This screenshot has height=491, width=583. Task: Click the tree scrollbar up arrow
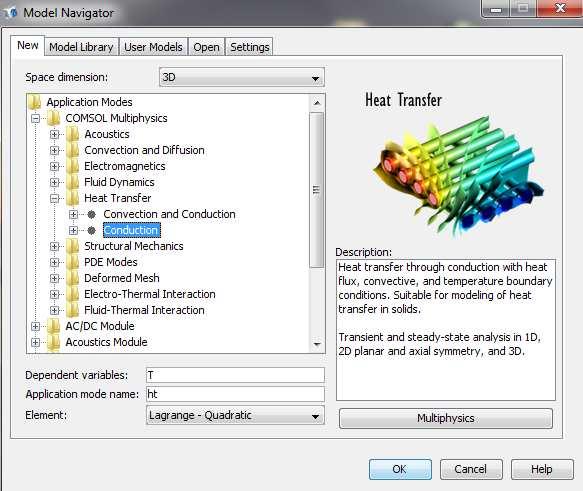coord(317,103)
